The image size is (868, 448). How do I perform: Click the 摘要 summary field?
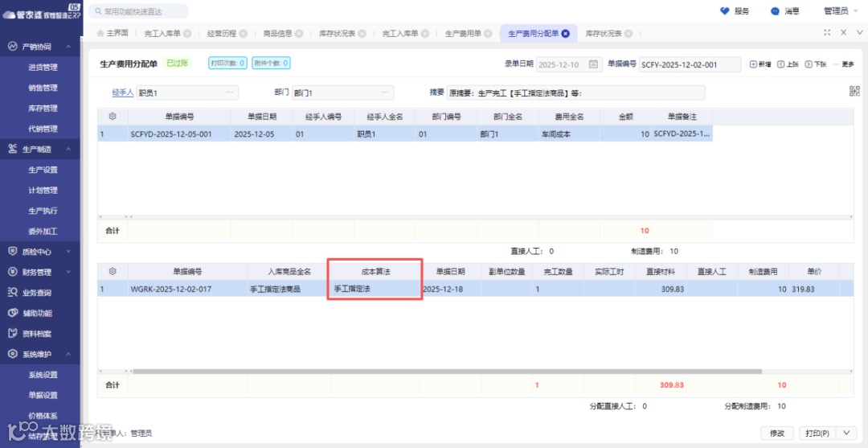point(575,92)
